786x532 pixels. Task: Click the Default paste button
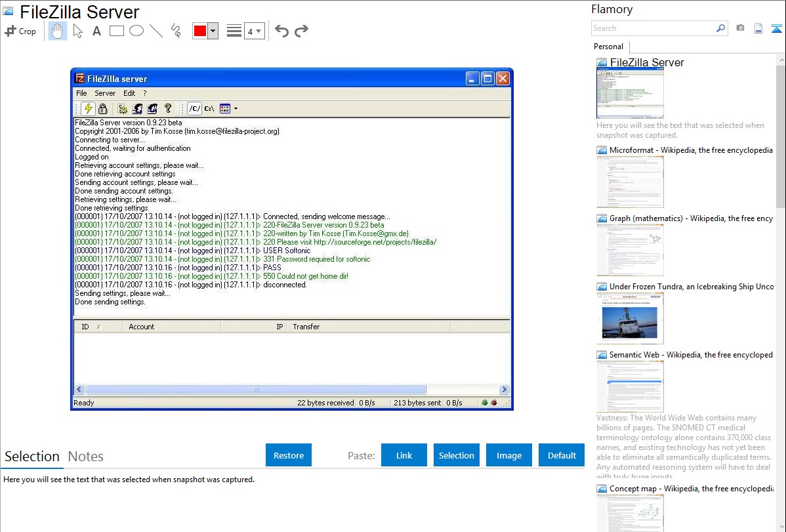562,455
